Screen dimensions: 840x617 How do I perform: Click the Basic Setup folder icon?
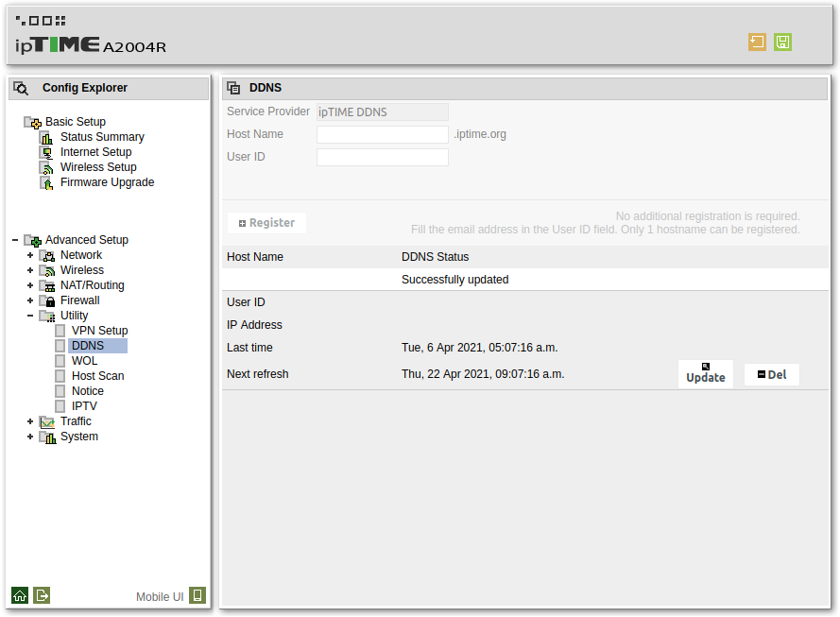(x=33, y=123)
